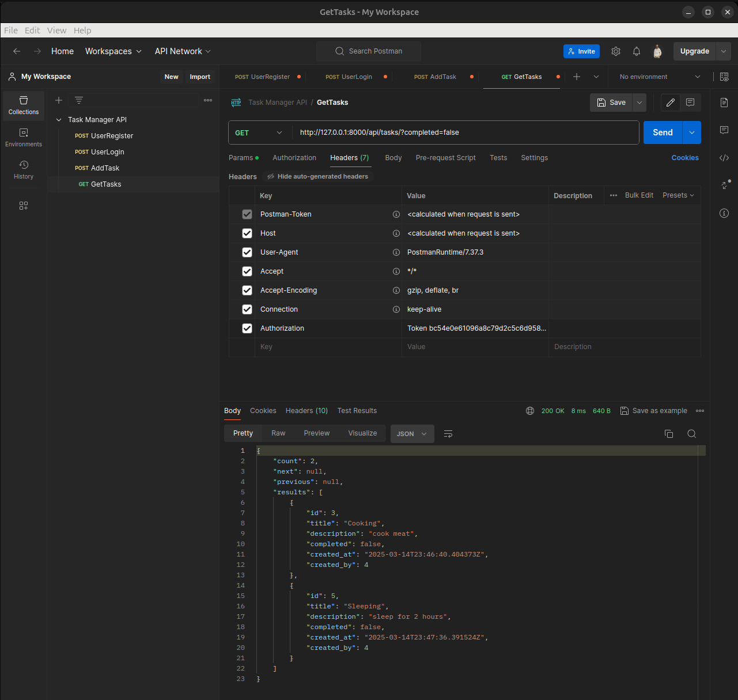
Task: Copy the response body
Action: (669, 434)
